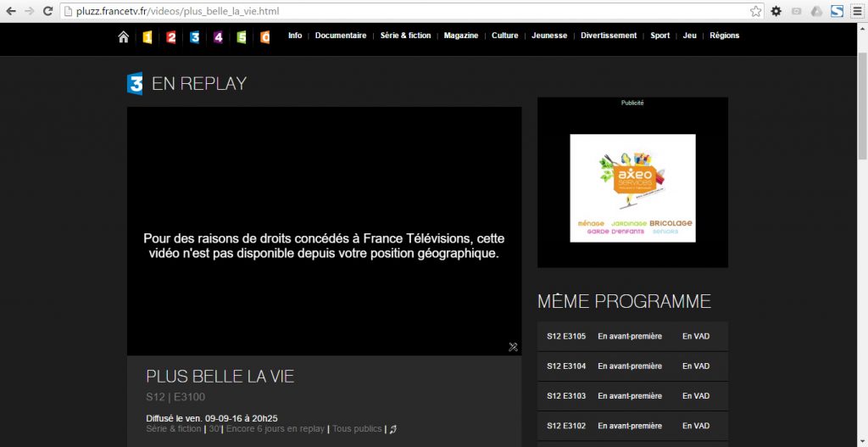Image resolution: width=868 pixels, height=447 pixels.
Task: Open the Chrome hamburger menu
Action: 857,11
